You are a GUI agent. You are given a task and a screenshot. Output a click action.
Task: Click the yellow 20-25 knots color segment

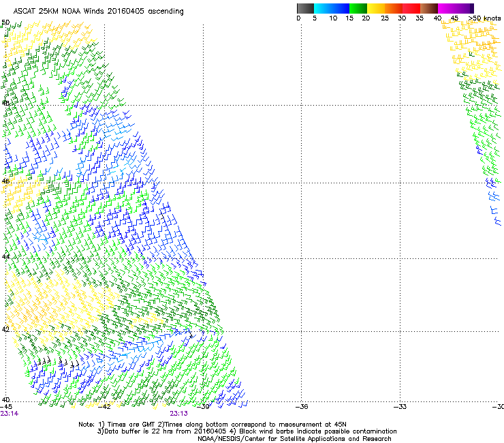pos(376,8)
